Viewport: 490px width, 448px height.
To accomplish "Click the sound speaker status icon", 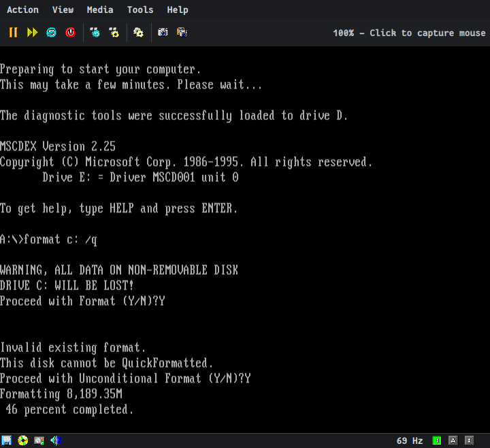I will pos(56,441).
